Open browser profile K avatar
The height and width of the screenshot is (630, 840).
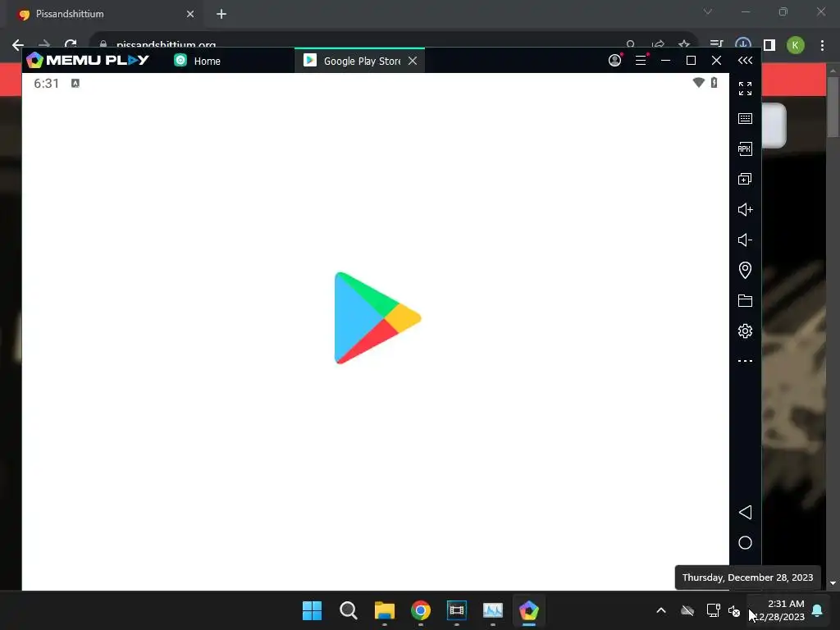795,45
